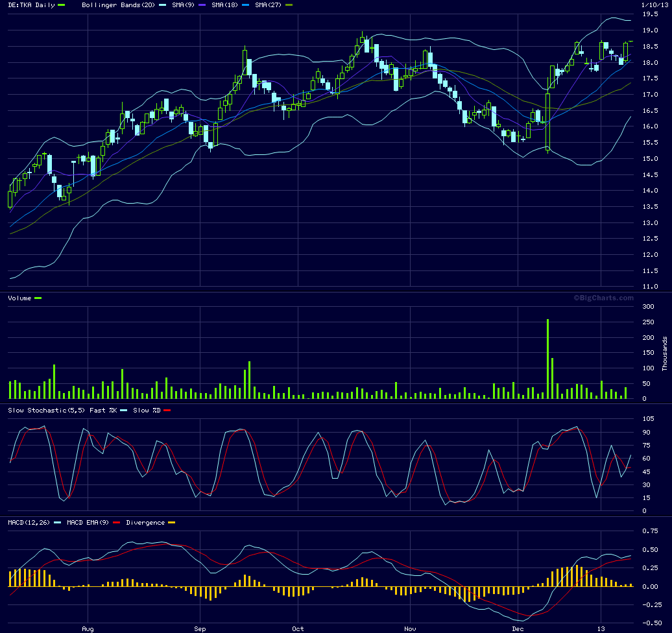Click the 0.00 MACD axis label
Viewport: 672px width, 633px height.
(650, 587)
